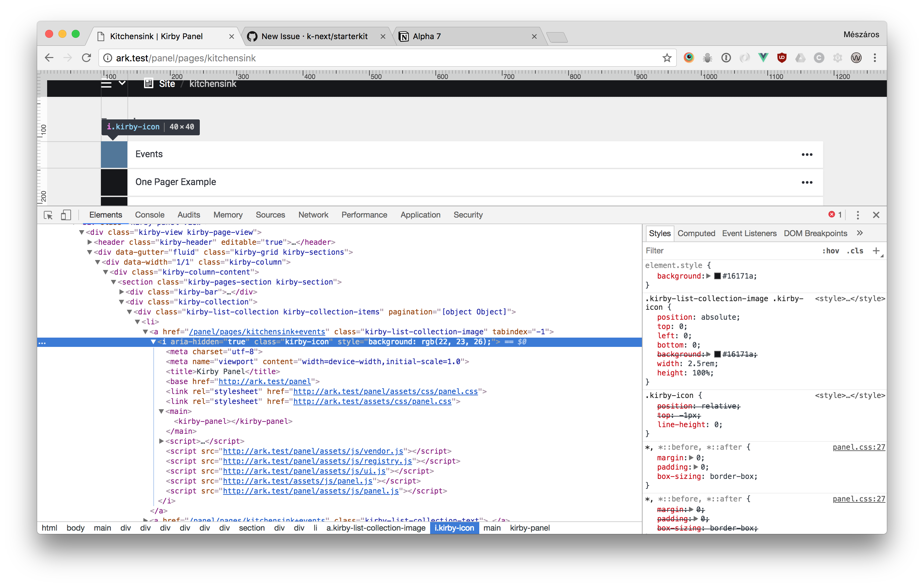This screenshot has width=924, height=587.
Task: Click the Site page icon in Kirby breadcrumb
Action: [149, 84]
